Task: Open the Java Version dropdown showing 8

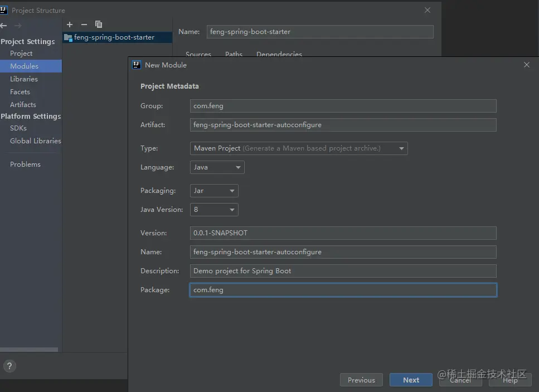Action: pyautogui.click(x=214, y=210)
